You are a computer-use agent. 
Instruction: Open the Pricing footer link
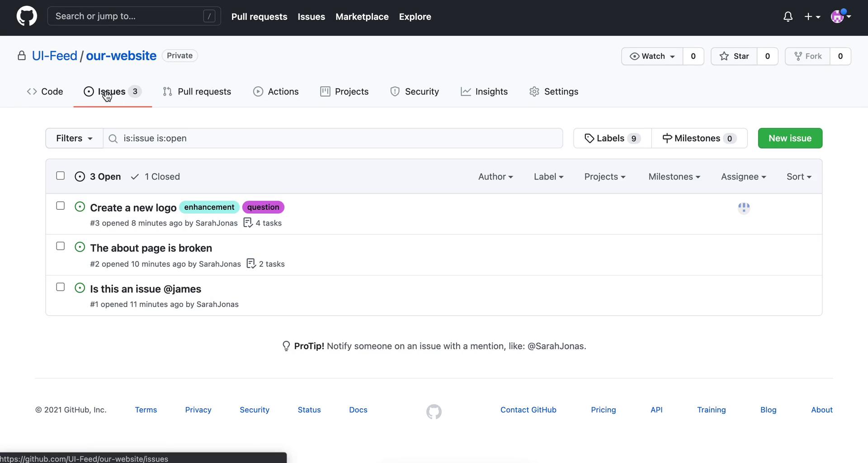[603, 410]
